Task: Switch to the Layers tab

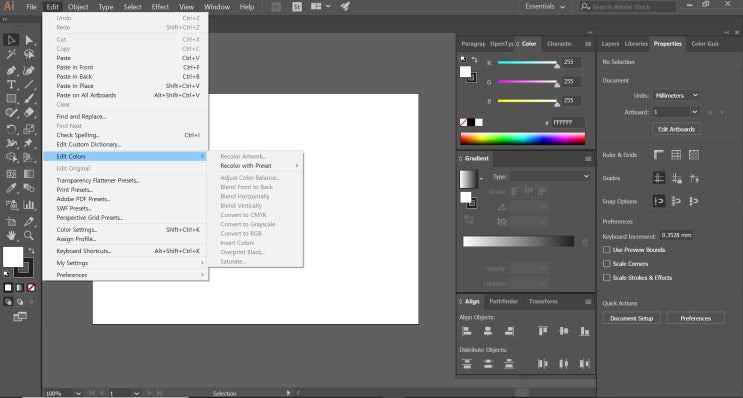Action: [x=610, y=44]
